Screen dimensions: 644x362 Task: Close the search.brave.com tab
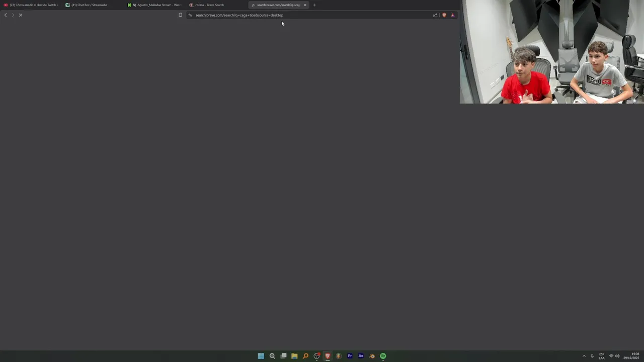click(x=305, y=5)
